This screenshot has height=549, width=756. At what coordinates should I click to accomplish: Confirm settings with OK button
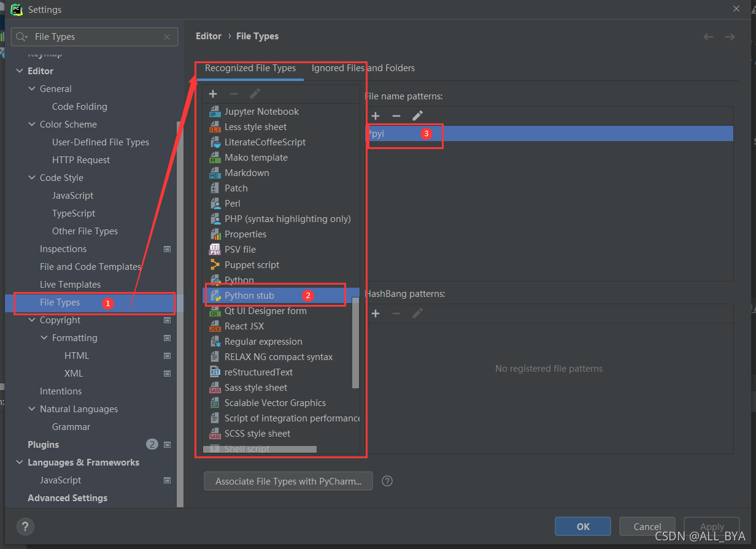pos(583,526)
